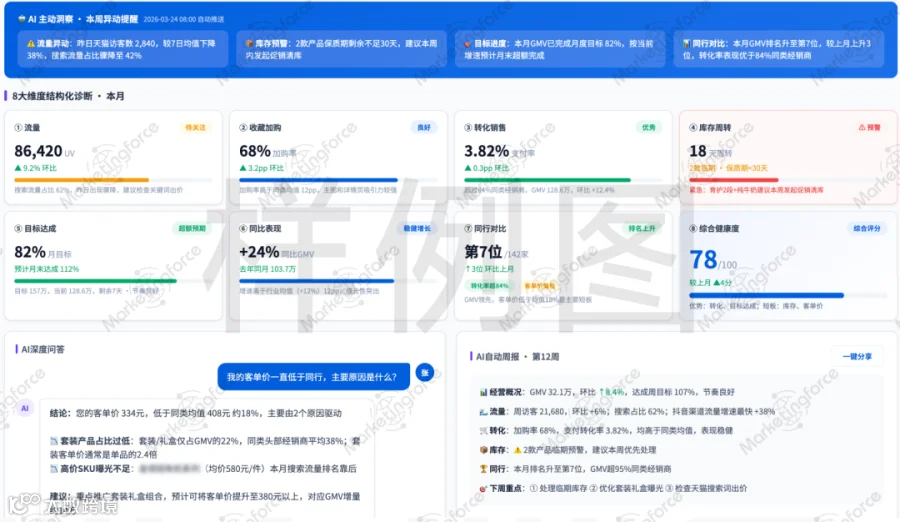The width and height of the screenshot is (900, 522).
Task: Click the red progress bar in 库存周转 card
Action: pos(734,180)
